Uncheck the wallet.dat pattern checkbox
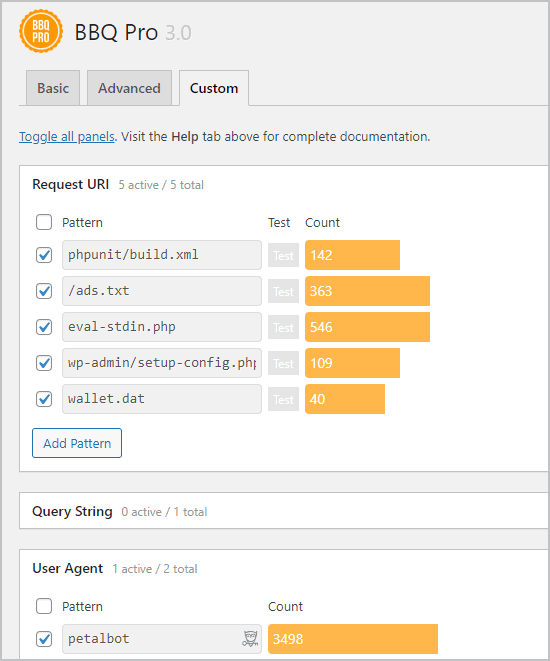The width and height of the screenshot is (550, 661). [44, 399]
